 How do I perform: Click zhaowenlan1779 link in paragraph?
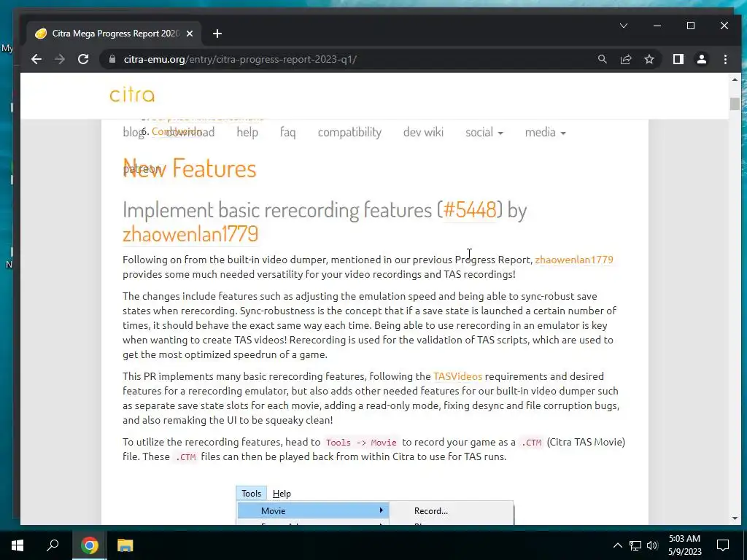(573, 260)
